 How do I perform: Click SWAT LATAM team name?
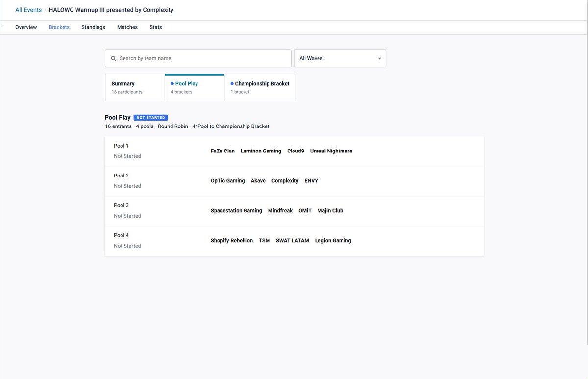point(293,241)
